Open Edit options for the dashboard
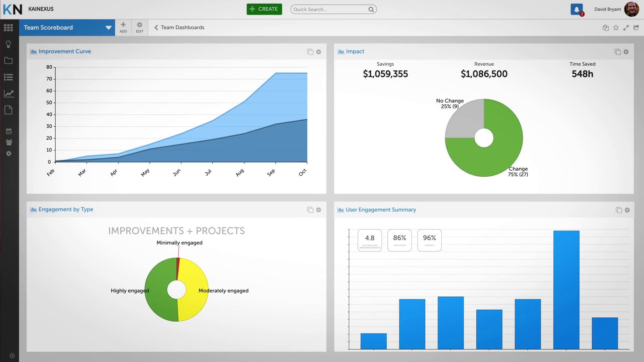The width and height of the screenshot is (644, 362). [x=139, y=27]
